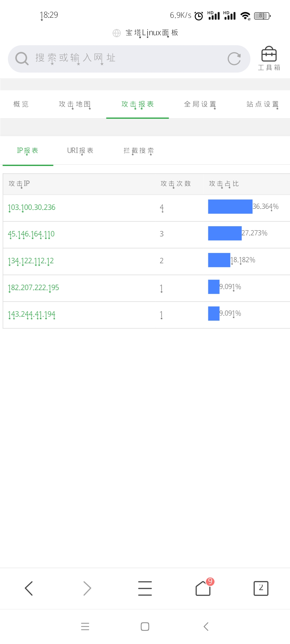
Task: Select the URI报表 sub-tab
Action: tap(80, 151)
